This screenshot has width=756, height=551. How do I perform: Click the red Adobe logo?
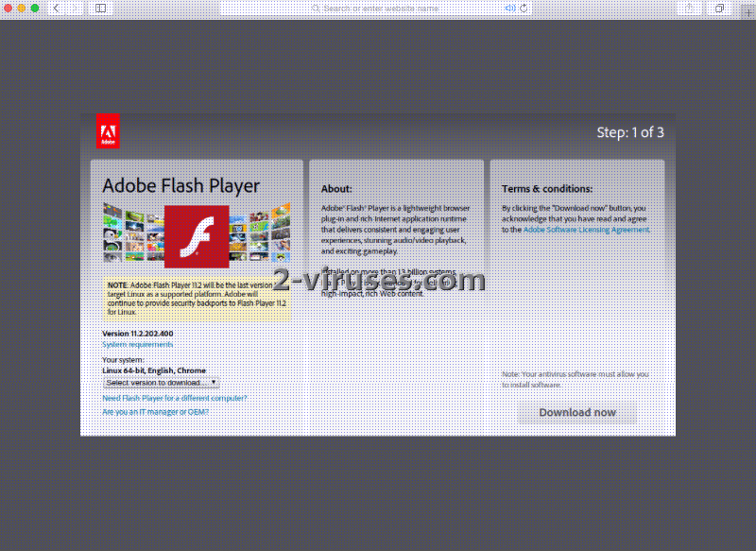[108, 131]
